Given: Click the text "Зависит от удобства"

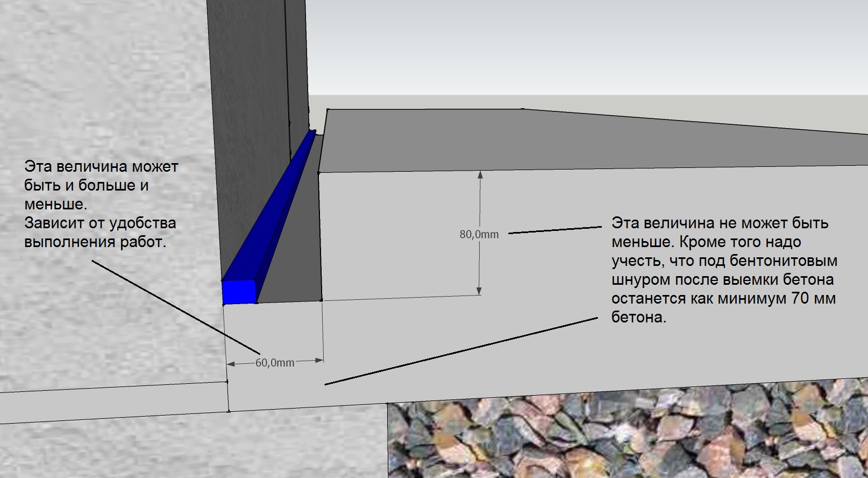Looking at the screenshot, I should coord(100,223).
